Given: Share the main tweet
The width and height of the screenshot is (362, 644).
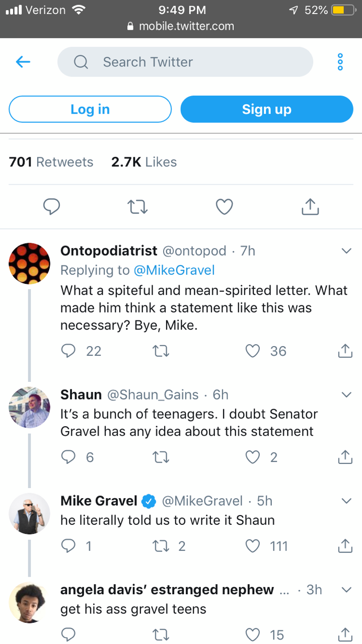Looking at the screenshot, I should 310,206.
